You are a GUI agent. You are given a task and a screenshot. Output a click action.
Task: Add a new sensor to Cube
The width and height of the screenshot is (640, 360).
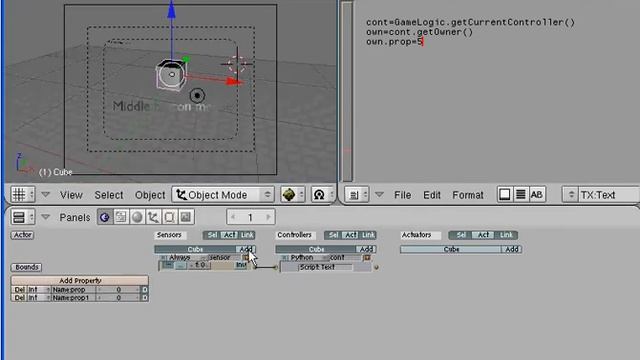246,249
